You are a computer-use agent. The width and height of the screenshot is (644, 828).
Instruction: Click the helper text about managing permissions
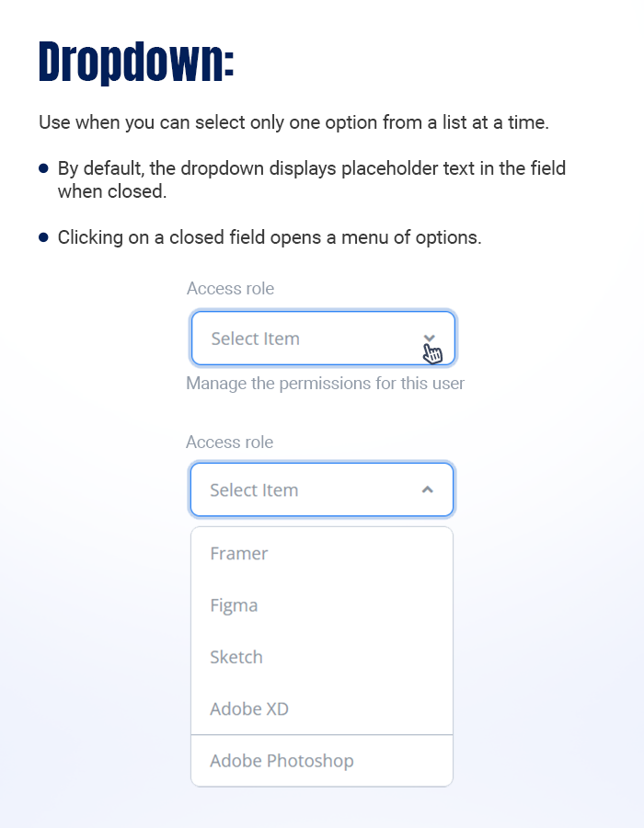click(x=326, y=383)
